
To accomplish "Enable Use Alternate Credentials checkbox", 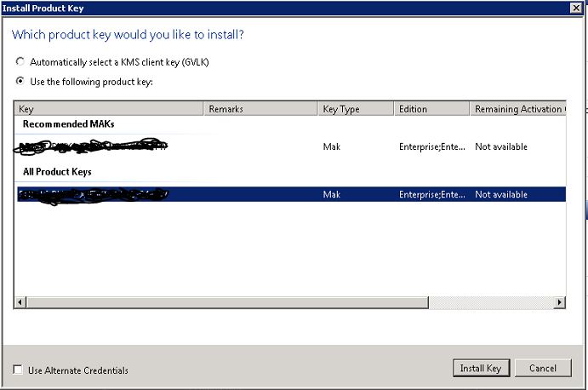I will pyautogui.click(x=19, y=370).
